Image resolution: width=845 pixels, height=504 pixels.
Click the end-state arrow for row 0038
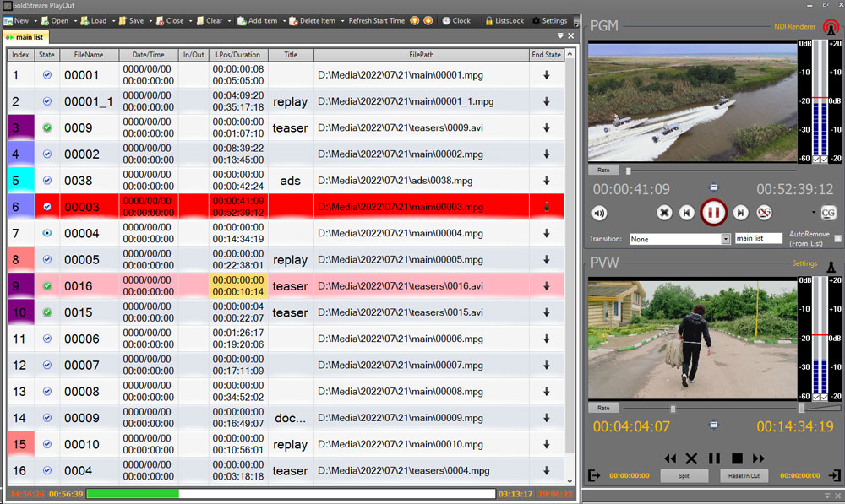pos(547,181)
